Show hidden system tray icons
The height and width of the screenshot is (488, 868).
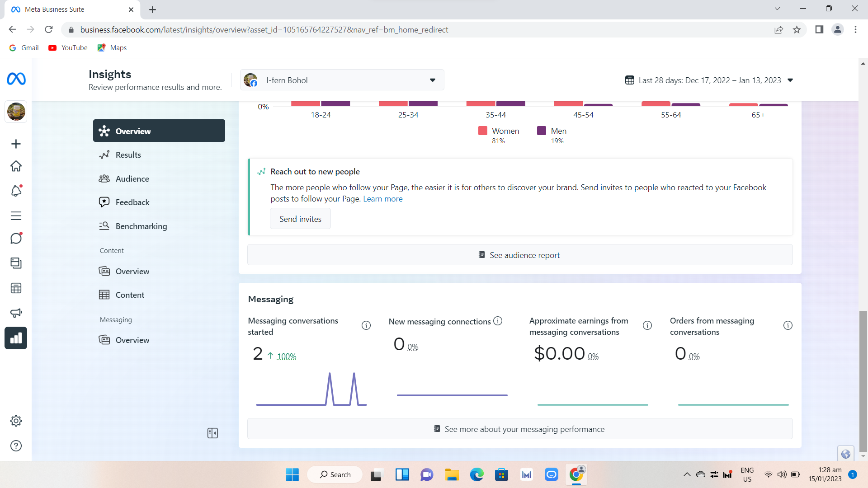pyautogui.click(x=687, y=474)
